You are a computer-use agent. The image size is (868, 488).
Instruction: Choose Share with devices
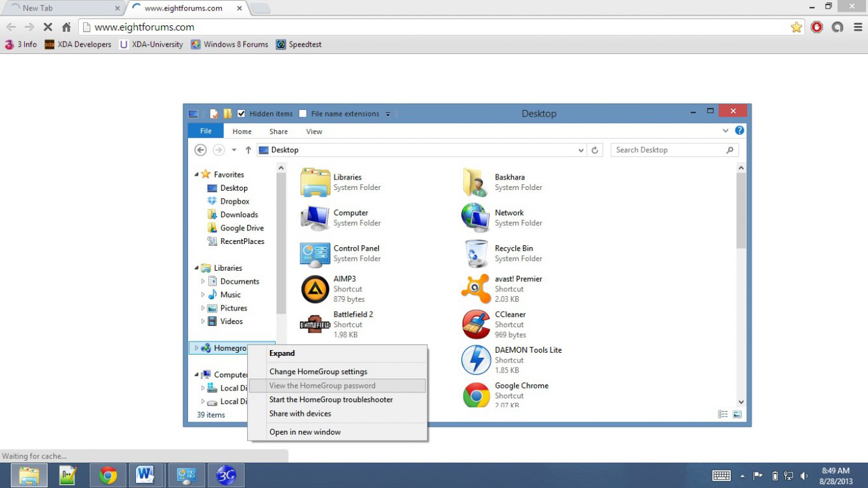pos(338,414)
